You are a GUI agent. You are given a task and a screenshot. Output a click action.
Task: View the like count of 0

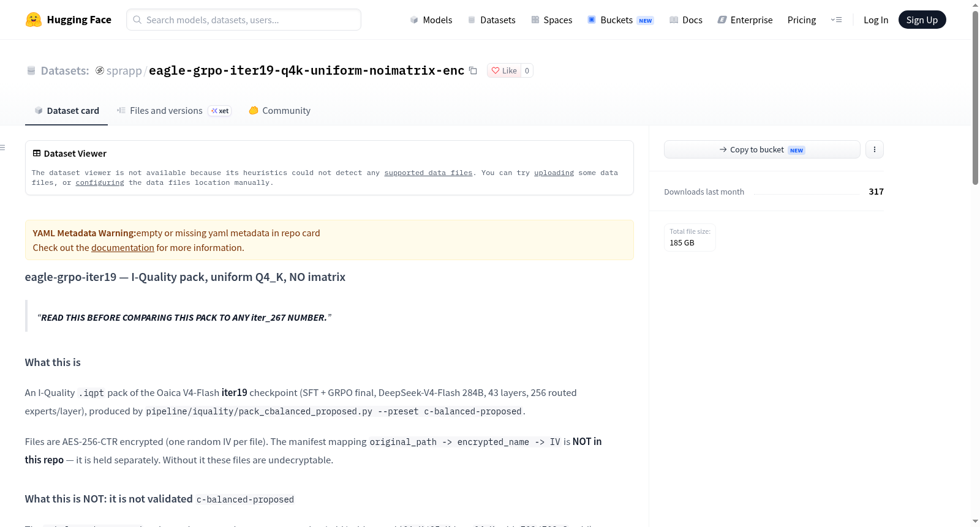click(x=527, y=70)
